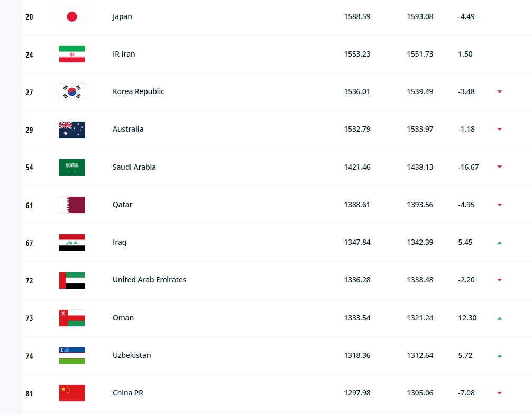Click the Korea Republic flag icon

[x=72, y=91]
